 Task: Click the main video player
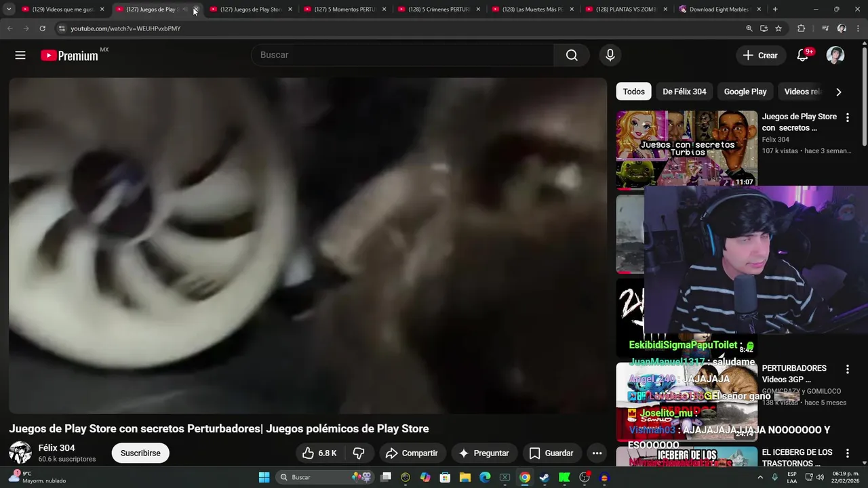tap(307, 245)
